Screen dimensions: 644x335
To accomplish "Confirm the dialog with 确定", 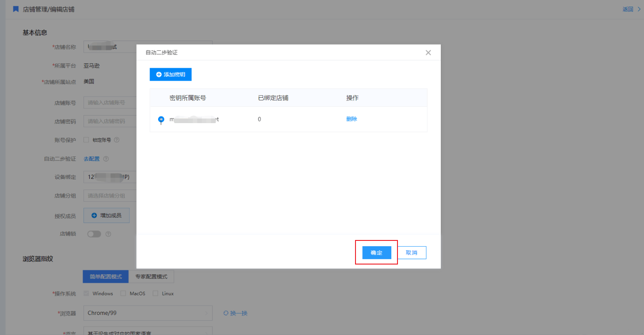I will (x=376, y=252).
